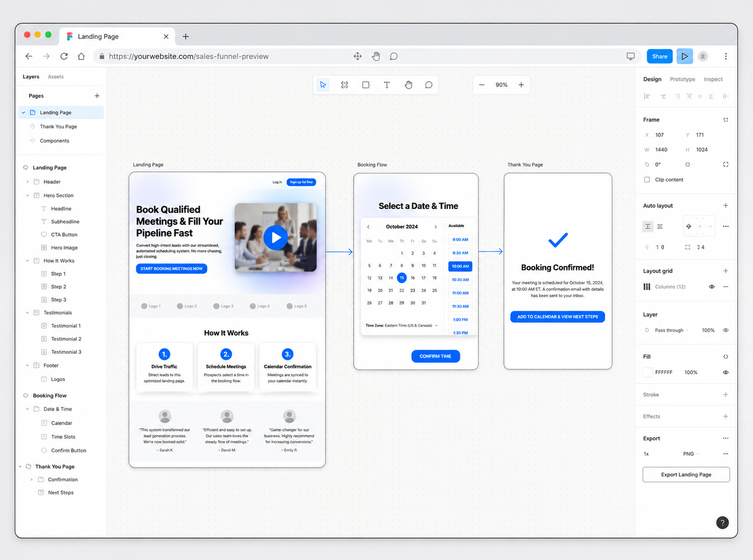
Task: Start the prototype Present play button
Action: (x=685, y=56)
